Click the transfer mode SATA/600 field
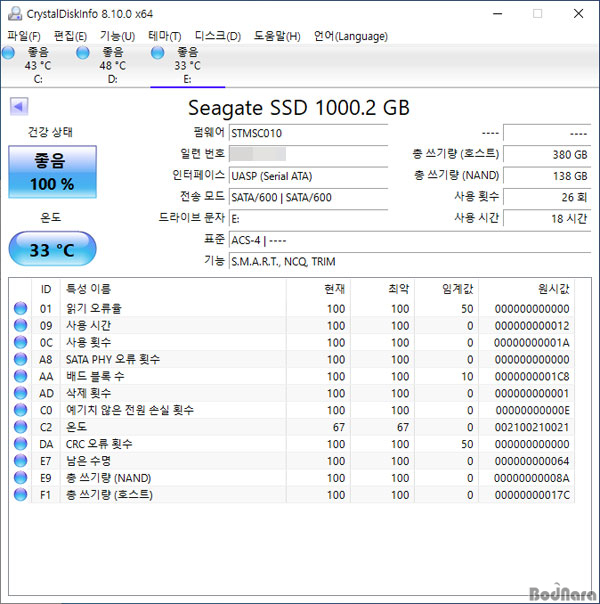The image size is (600, 604). (308, 197)
